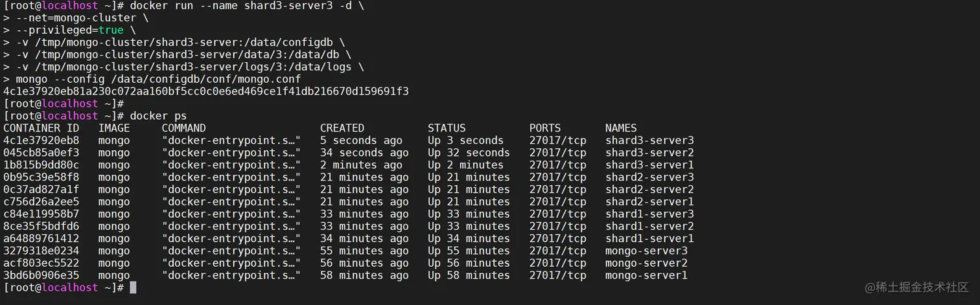980x305 pixels.
Task: Click the 'docker ps' command text
Action: click(x=158, y=116)
